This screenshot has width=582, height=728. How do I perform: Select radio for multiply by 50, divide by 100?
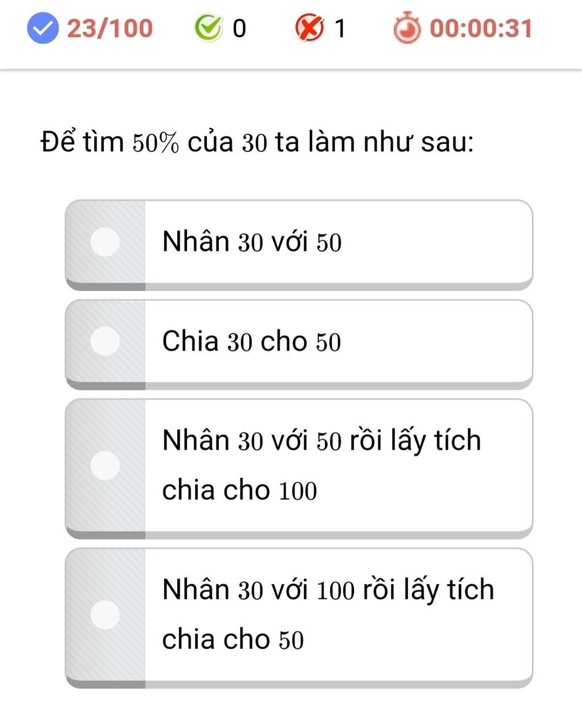(x=105, y=465)
